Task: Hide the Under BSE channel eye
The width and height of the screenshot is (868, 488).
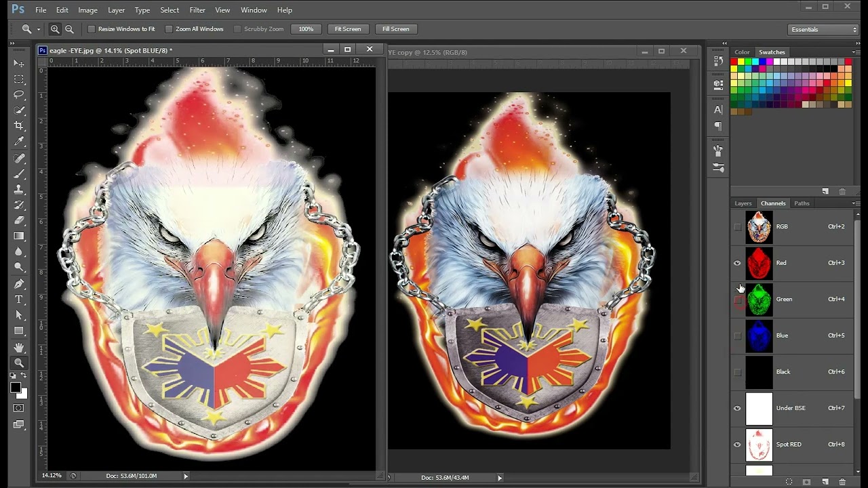Action: point(738,408)
